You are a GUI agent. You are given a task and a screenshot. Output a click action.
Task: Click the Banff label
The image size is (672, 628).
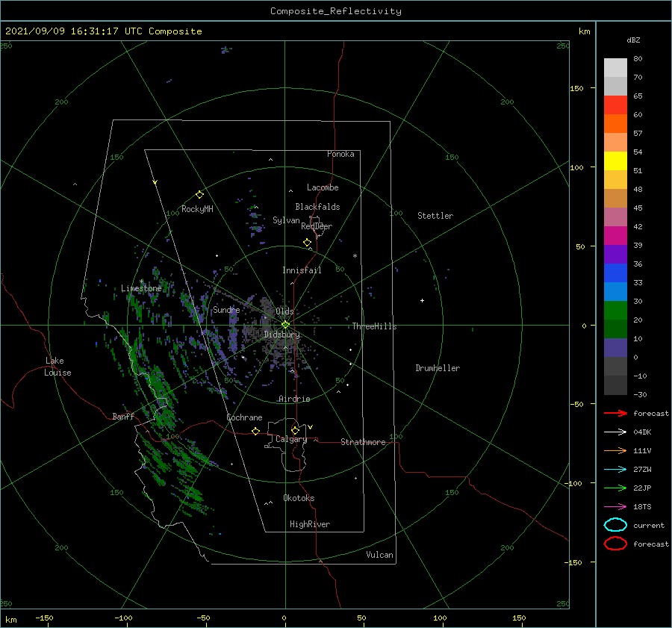[123, 416]
